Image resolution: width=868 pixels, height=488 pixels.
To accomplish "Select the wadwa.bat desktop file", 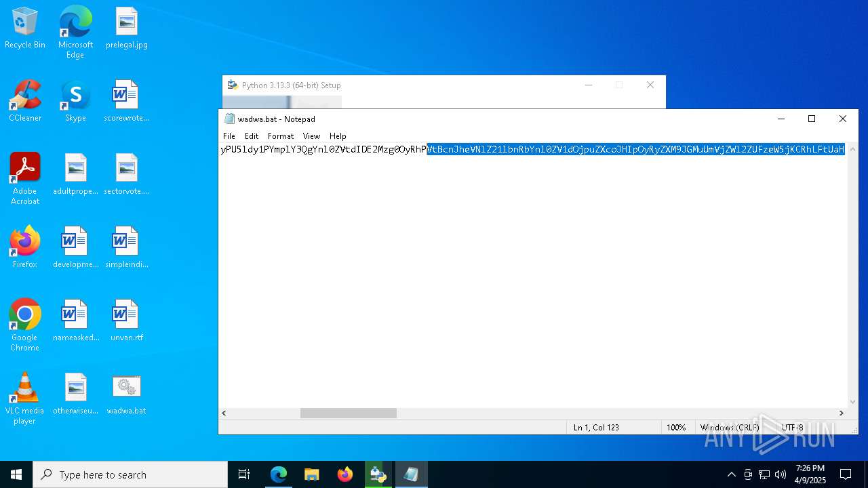I will 127,394.
